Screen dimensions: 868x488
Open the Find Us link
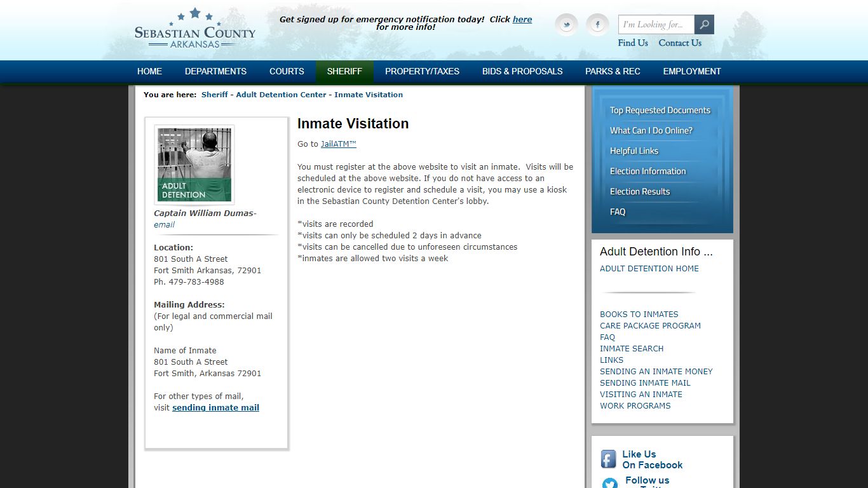(633, 43)
